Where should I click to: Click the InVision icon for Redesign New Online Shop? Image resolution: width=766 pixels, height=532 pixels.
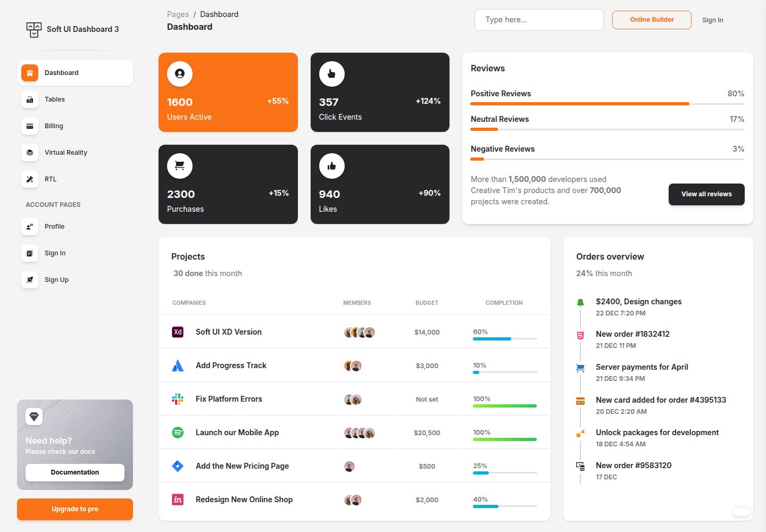(x=178, y=500)
